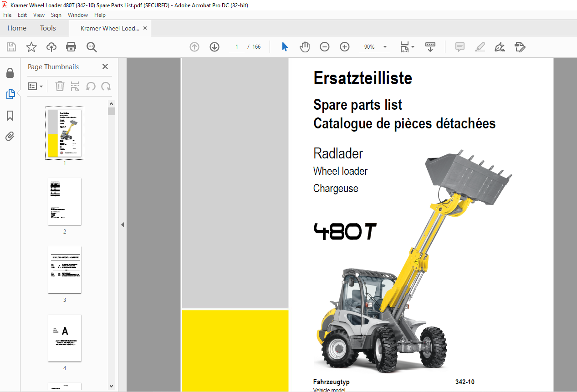577x392 pixels.
Task: Open the Edit menu
Action: coord(22,15)
